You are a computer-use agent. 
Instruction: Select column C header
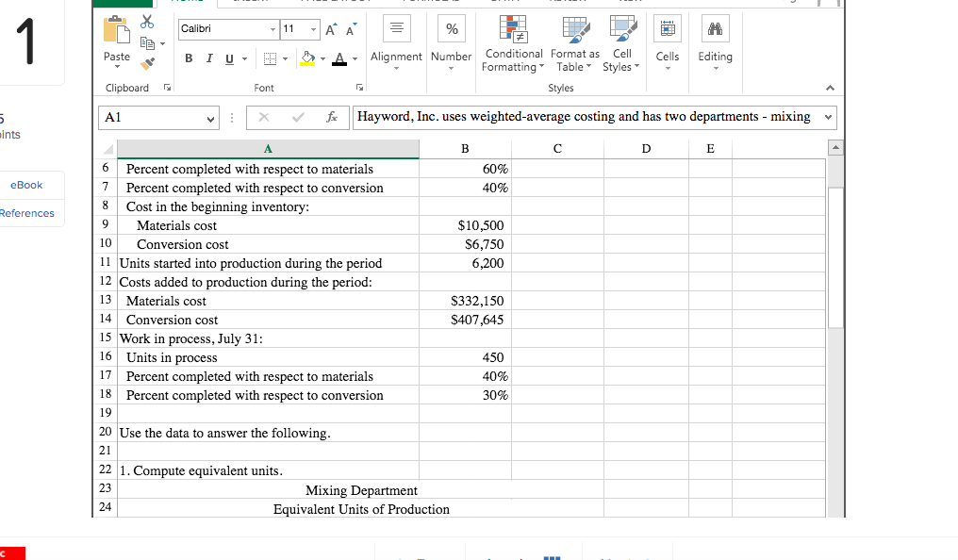[557, 149]
